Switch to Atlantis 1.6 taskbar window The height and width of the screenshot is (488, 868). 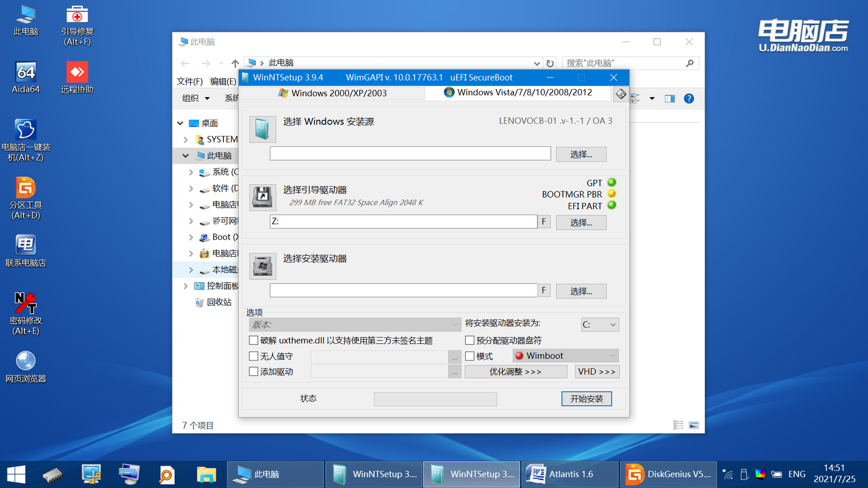click(570, 475)
